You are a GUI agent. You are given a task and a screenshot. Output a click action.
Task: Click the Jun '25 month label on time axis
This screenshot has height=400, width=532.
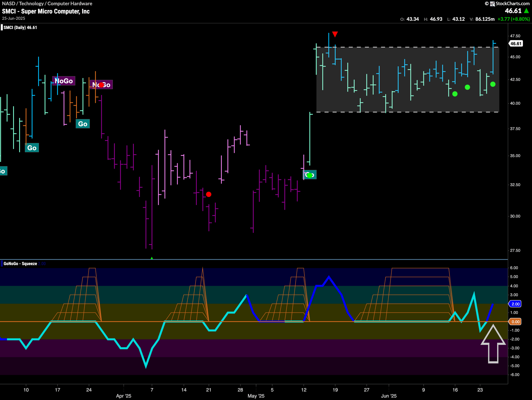[389, 396]
